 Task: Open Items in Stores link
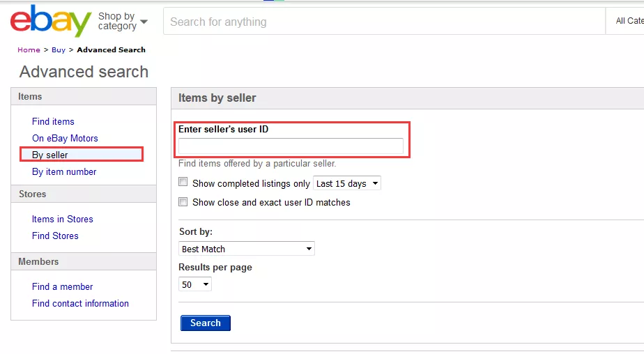coord(62,219)
